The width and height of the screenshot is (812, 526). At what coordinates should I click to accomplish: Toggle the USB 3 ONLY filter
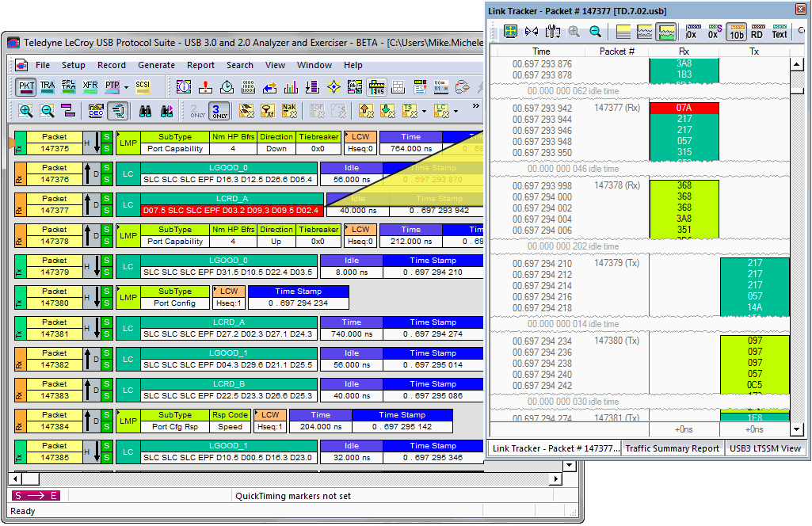tap(219, 112)
